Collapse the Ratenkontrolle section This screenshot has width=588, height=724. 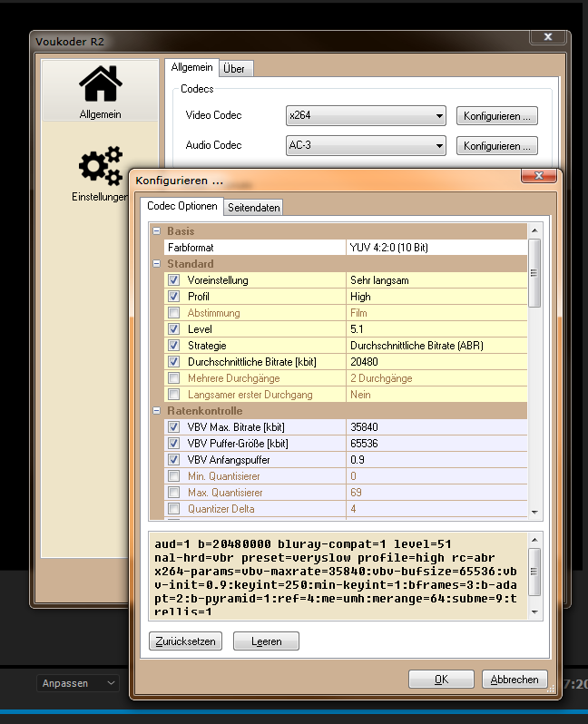coord(156,411)
